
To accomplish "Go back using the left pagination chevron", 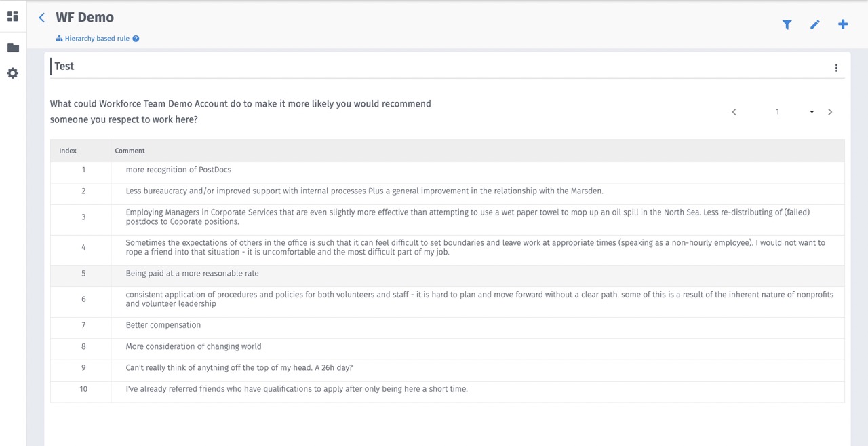I will coord(734,112).
